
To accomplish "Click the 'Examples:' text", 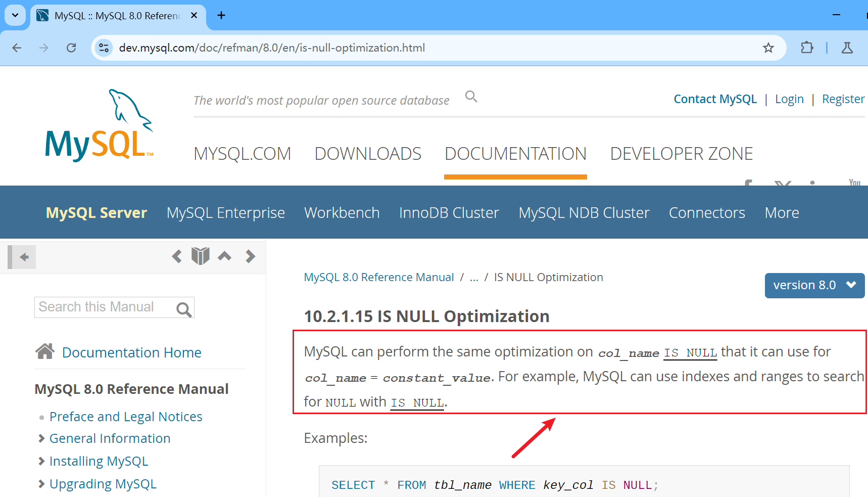I will click(x=335, y=438).
